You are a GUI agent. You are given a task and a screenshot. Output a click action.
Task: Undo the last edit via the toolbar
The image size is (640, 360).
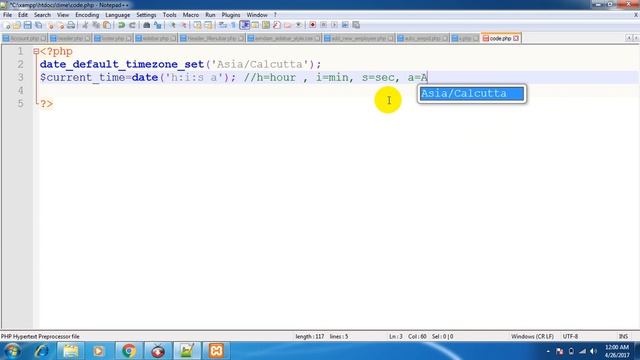pos(121,25)
